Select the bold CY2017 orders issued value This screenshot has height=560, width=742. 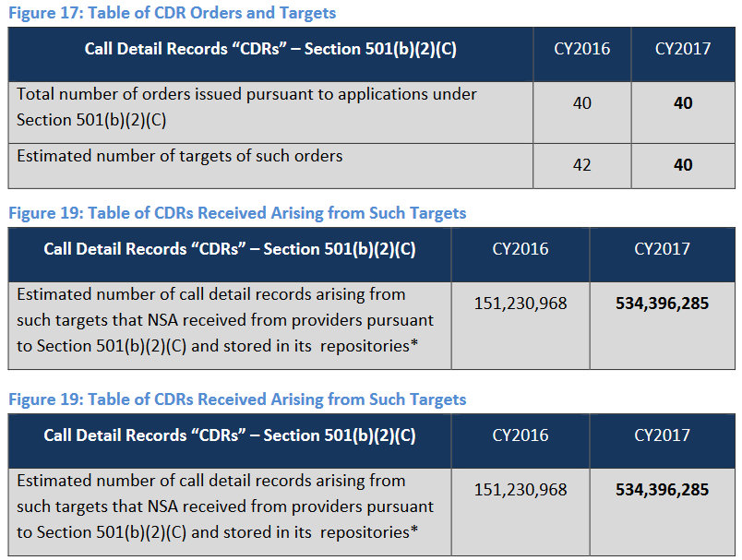pyautogui.click(x=683, y=103)
